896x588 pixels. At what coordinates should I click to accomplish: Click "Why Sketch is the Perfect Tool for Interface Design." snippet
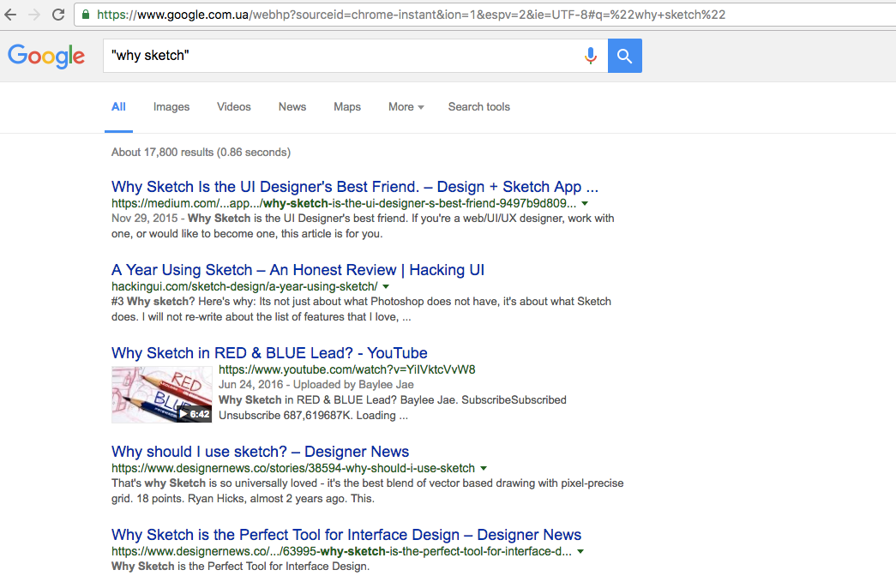click(x=241, y=567)
